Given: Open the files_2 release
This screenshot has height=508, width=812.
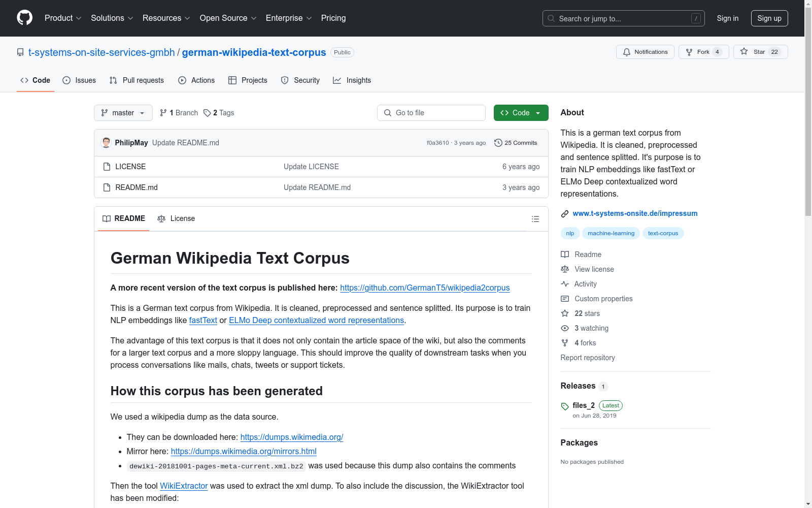Looking at the screenshot, I should [x=584, y=405].
